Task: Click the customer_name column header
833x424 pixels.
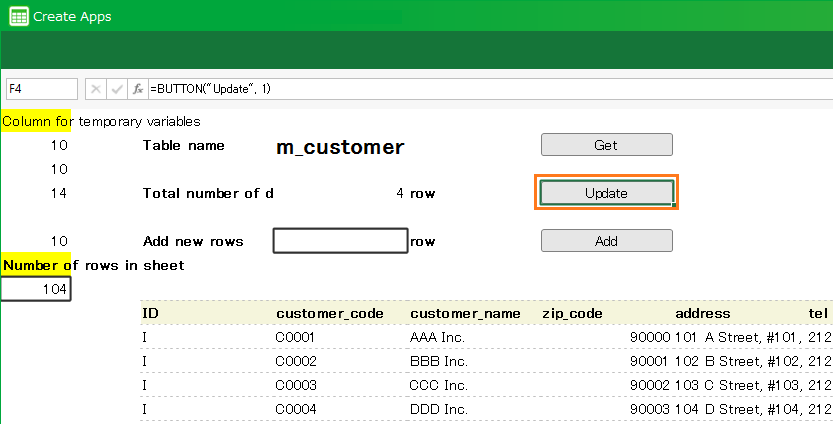Action: [465, 313]
